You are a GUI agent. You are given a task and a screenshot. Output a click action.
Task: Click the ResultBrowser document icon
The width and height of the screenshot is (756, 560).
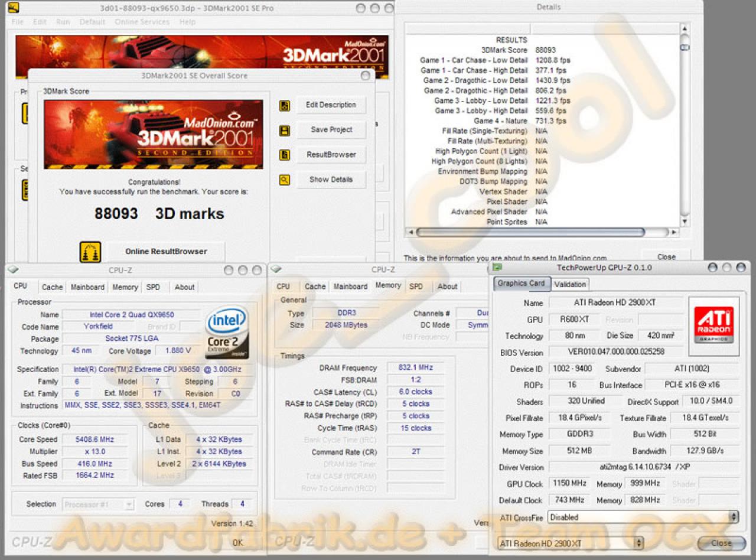click(285, 155)
